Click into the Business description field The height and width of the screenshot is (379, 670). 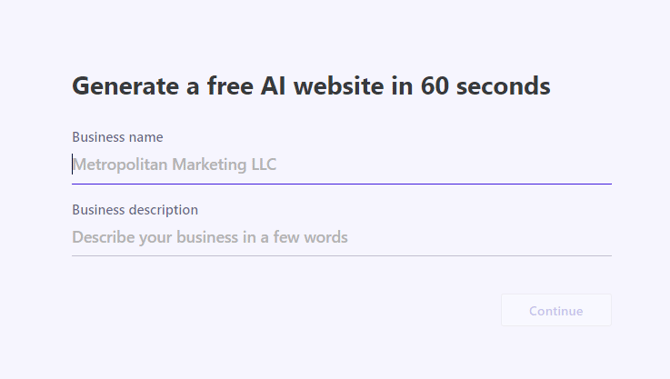341,237
